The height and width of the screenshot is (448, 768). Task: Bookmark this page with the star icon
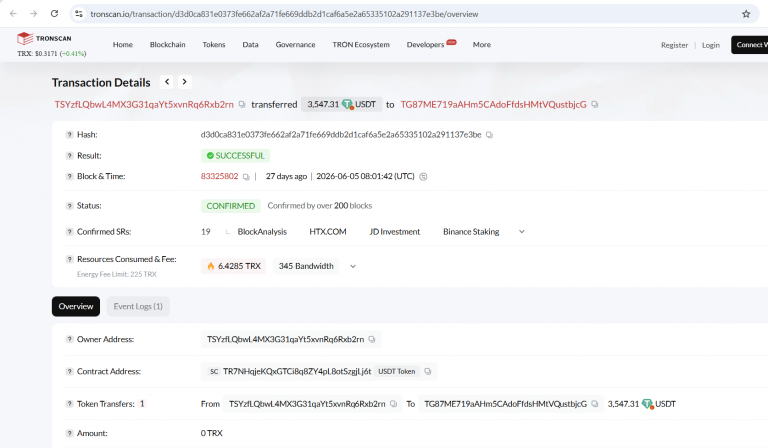(745, 14)
